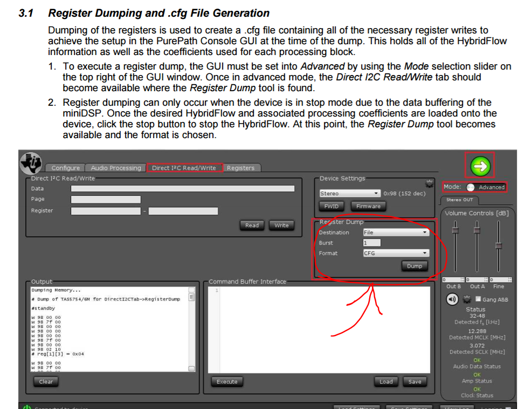The image size is (532, 409).
Task: Click the Output scrollbar up arrow
Action: pos(191,290)
